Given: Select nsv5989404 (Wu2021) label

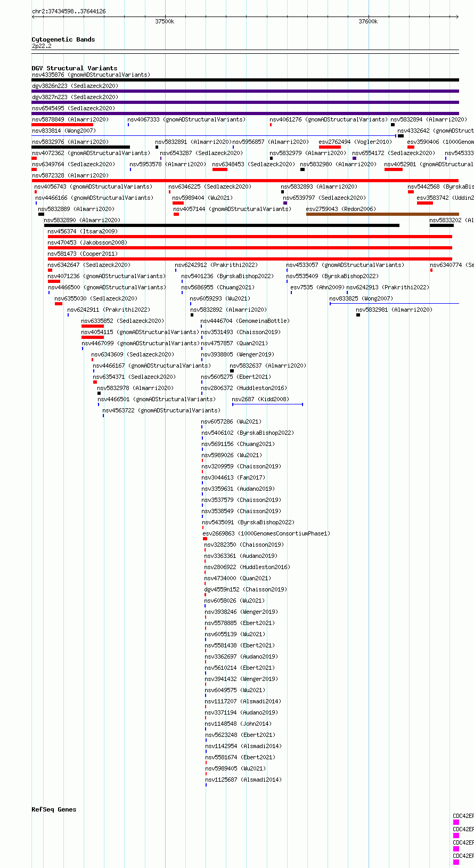Looking at the screenshot, I should pos(203,198).
